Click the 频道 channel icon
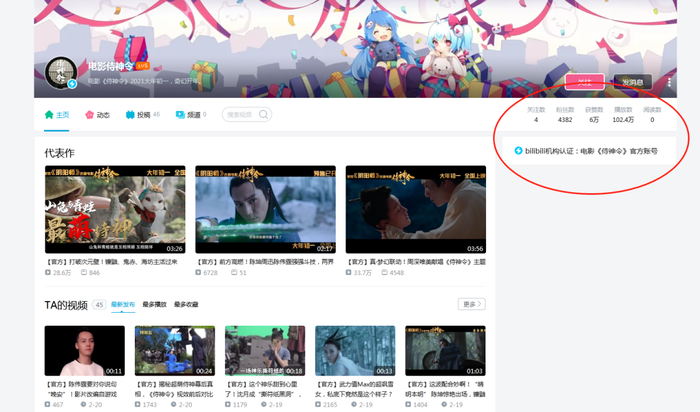This screenshot has height=412, width=700. 180,115
